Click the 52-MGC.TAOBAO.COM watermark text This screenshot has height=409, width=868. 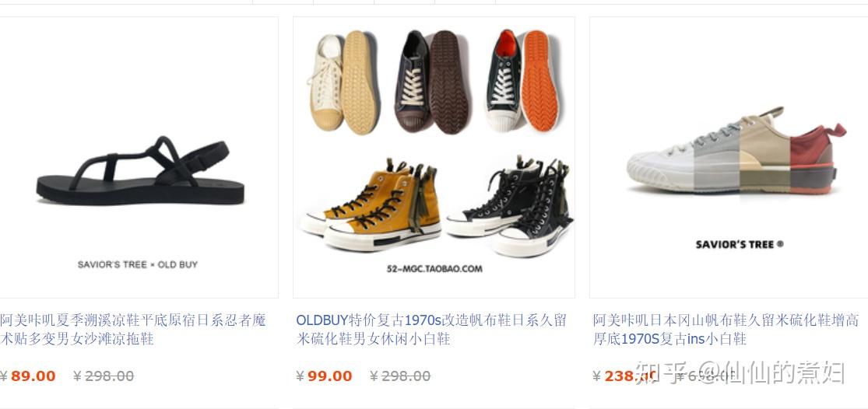tap(434, 269)
